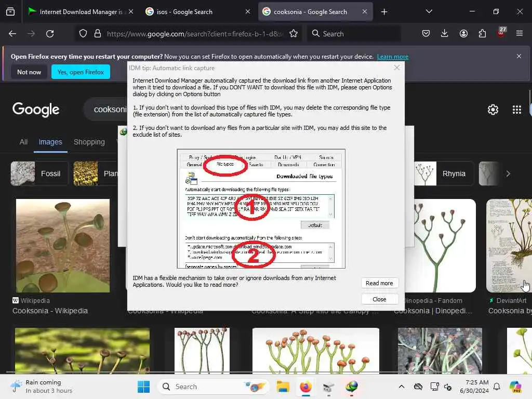Open File Explorer from taskbar
Screen dimensions: 532x399
click(x=283, y=387)
